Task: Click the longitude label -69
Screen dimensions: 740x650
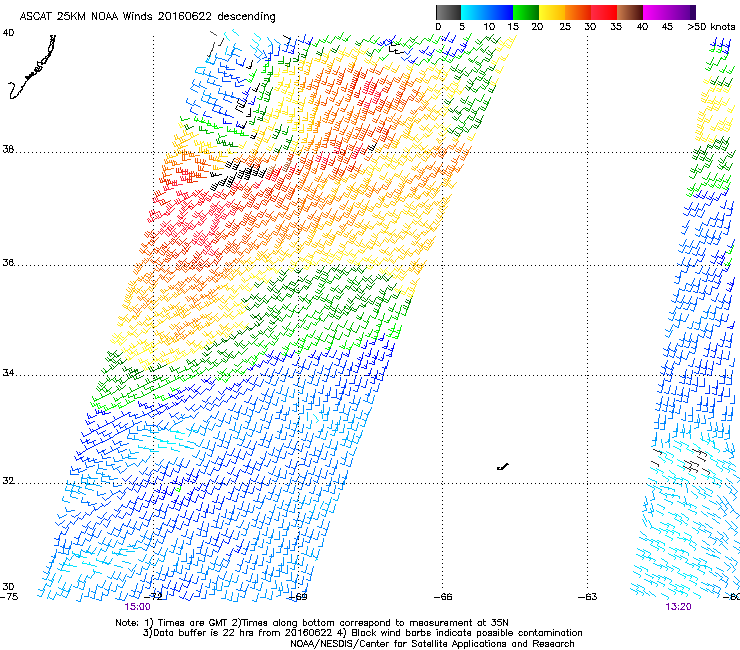Action: (298, 597)
